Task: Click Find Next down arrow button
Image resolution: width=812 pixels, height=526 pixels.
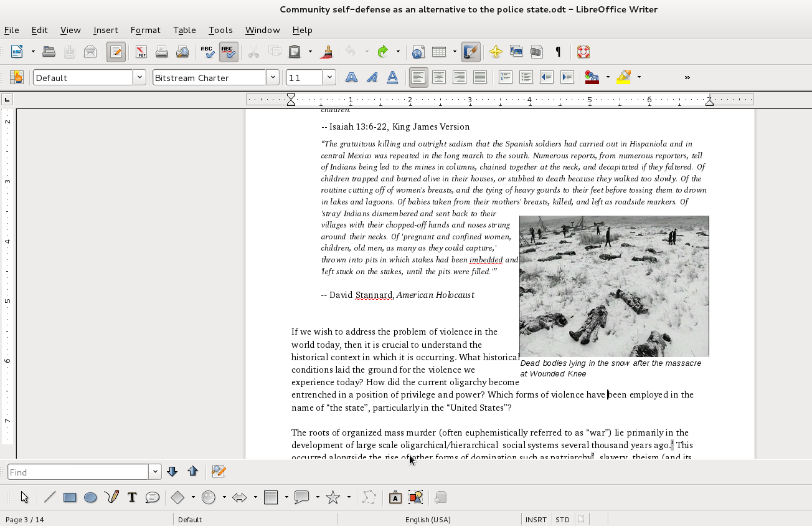Action: coord(172,472)
